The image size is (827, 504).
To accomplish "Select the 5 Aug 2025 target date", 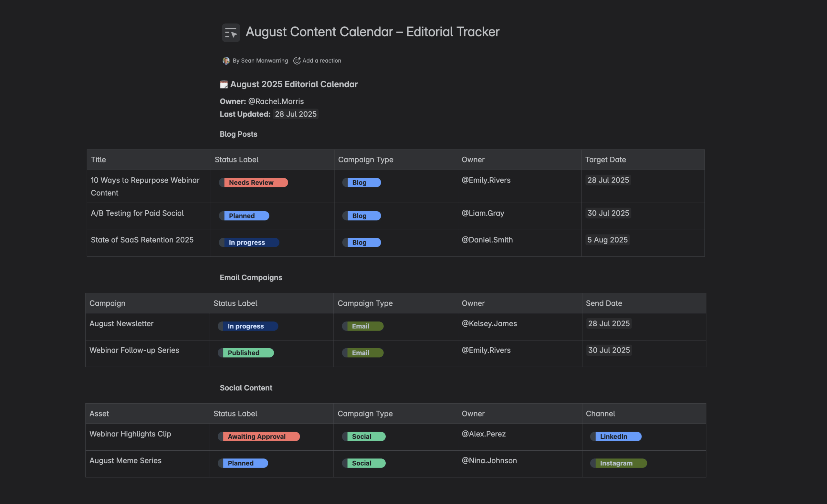I will [x=607, y=240].
